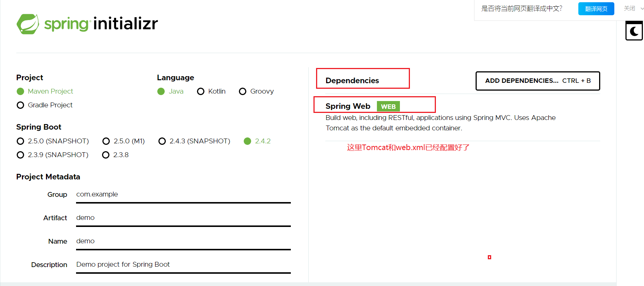
Task: Click the Dependencies section heading
Action: pyautogui.click(x=352, y=81)
